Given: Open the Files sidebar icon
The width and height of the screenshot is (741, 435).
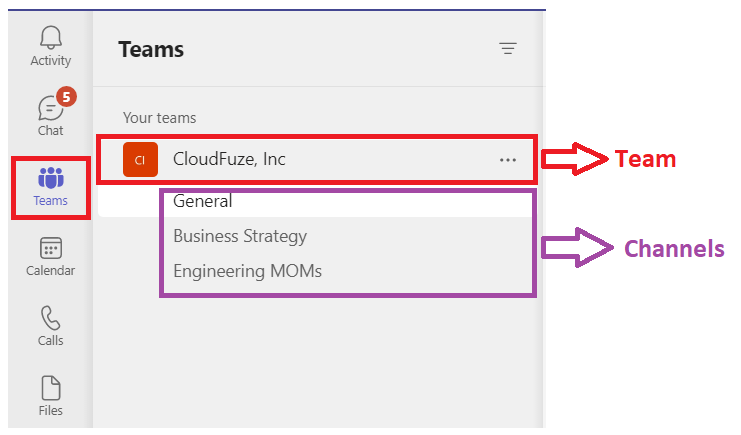Looking at the screenshot, I should [51, 388].
